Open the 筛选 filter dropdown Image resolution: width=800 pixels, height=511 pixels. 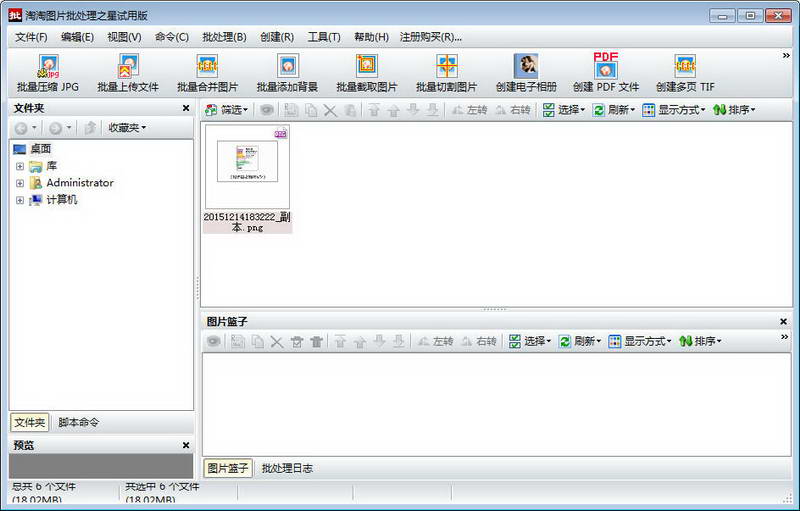coord(227,110)
